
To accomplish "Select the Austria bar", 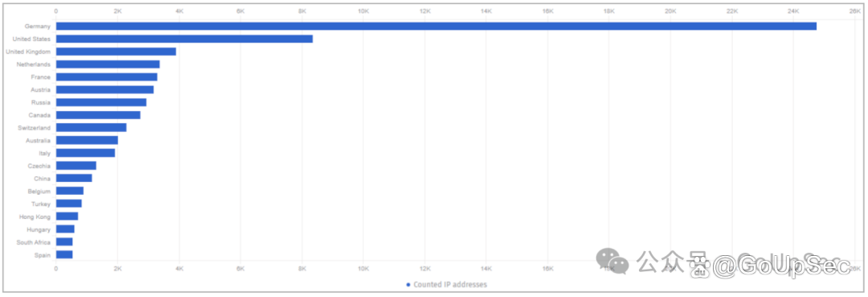I will click(104, 90).
